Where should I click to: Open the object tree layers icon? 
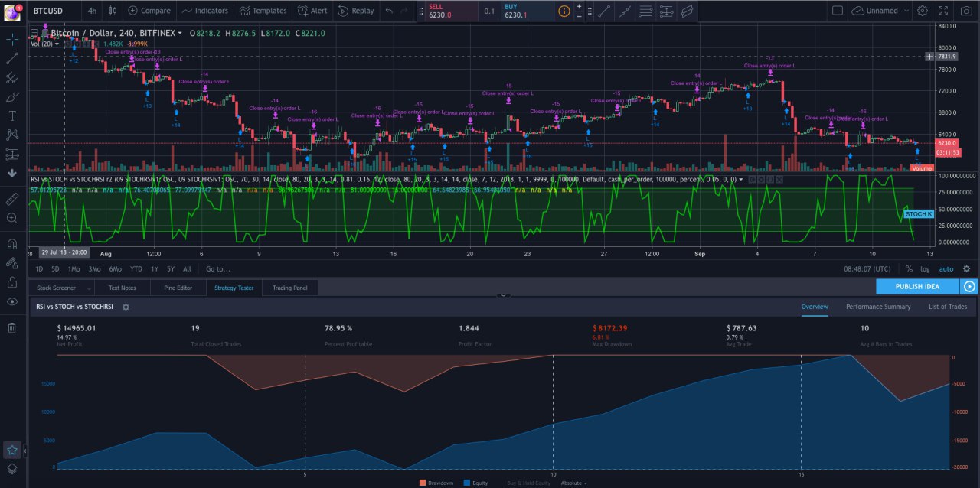12,469
